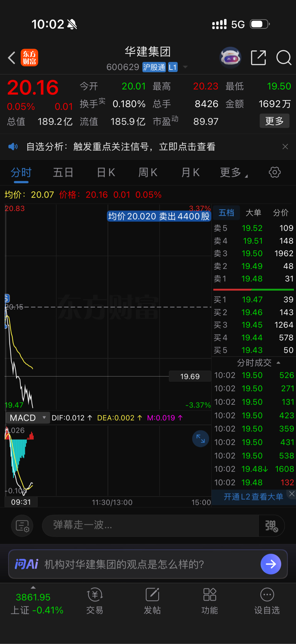Image resolution: width=296 pixels, height=644 pixels.
Task: Collapse the 分时成交 section
Action: click(x=259, y=362)
